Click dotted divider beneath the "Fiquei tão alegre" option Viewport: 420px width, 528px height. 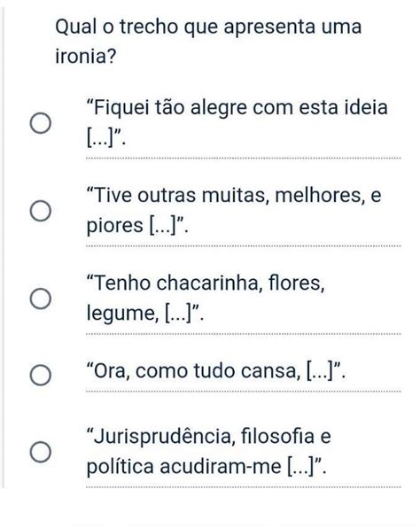(243, 158)
